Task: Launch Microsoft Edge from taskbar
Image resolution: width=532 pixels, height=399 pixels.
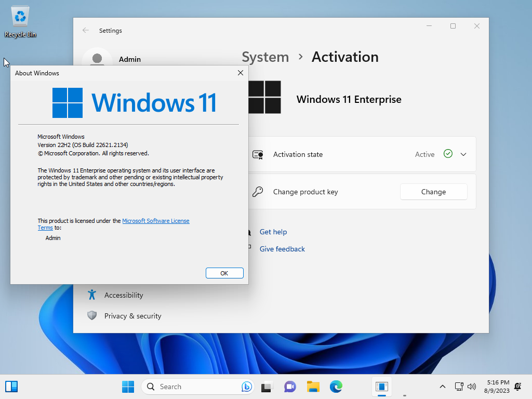Action: point(336,387)
